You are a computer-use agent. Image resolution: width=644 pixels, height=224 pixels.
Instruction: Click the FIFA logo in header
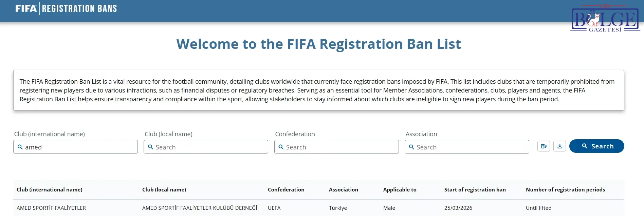(x=26, y=8)
